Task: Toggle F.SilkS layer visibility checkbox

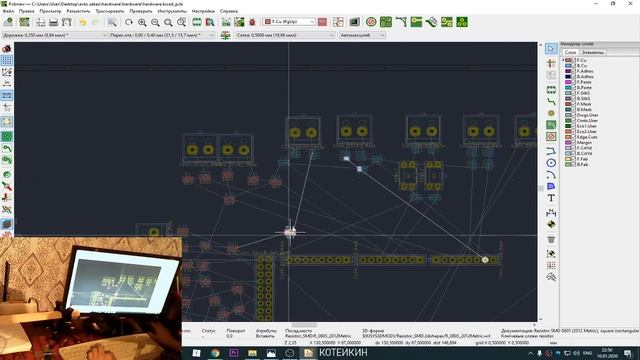Action: [573, 93]
